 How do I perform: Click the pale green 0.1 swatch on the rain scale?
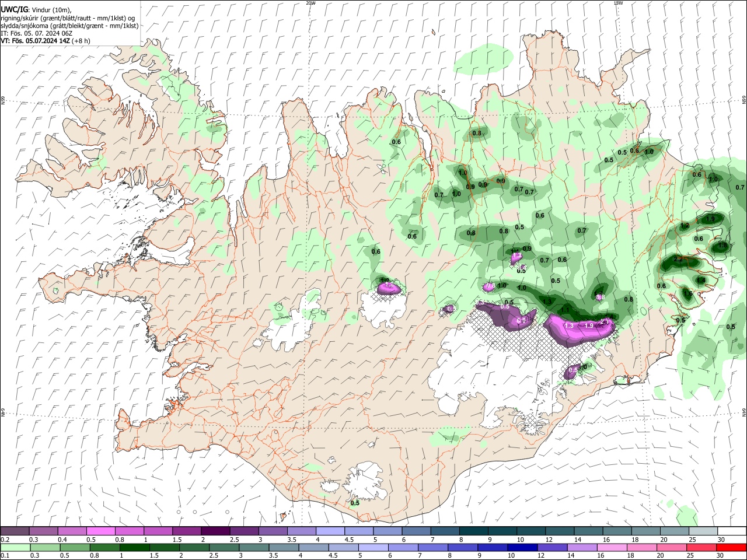[x=15, y=547]
